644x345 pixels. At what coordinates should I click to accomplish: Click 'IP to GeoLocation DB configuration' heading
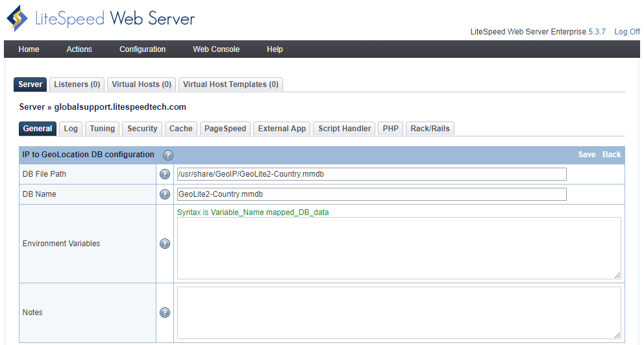(x=88, y=155)
